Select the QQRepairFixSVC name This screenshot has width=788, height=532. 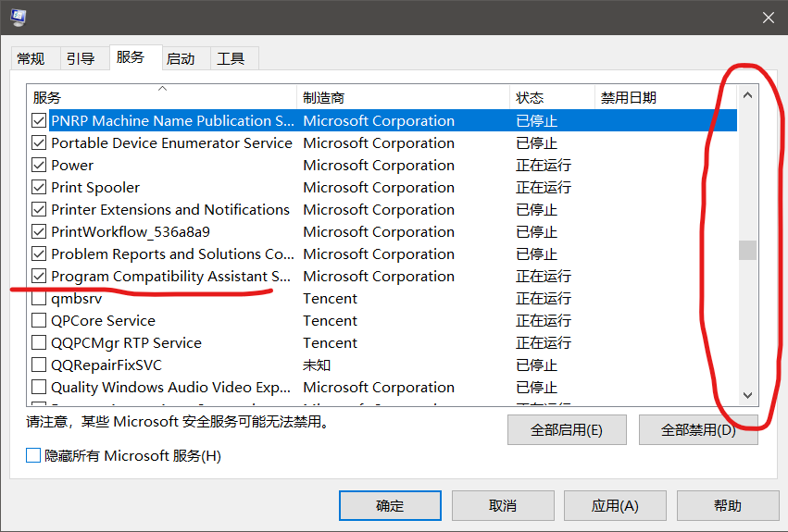106,365
